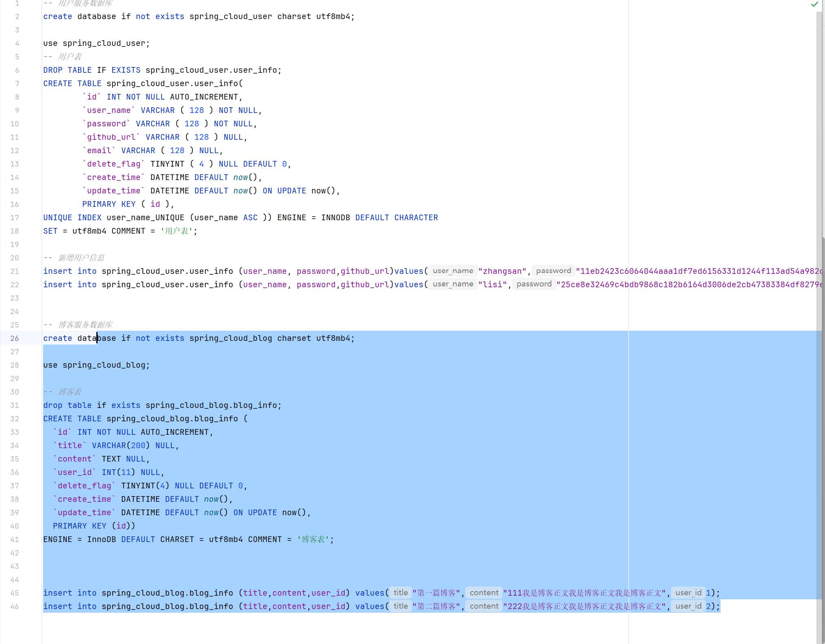
Task: Click the AUTO_INCREMENT keyword on line 8
Action: [204, 97]
